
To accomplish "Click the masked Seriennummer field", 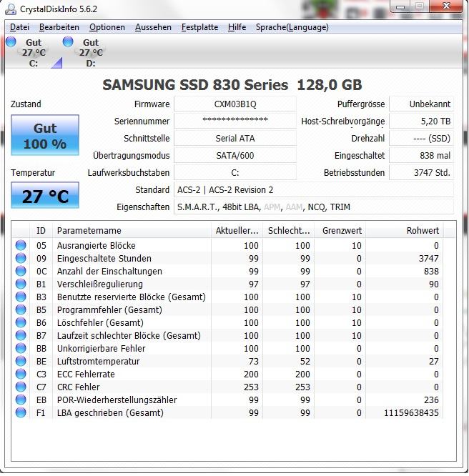I will 235,121.
